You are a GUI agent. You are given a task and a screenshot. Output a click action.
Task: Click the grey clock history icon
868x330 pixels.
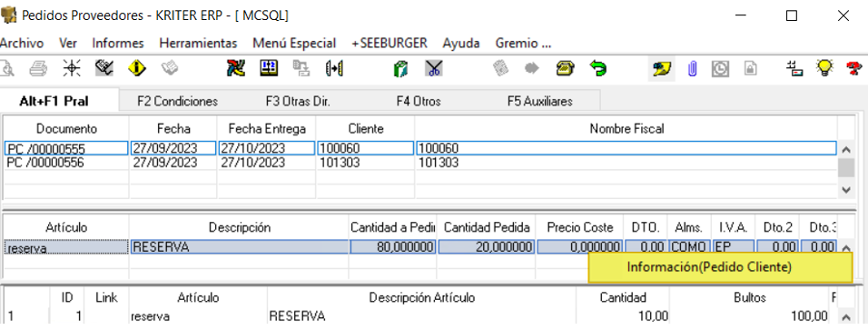point(720,69)
